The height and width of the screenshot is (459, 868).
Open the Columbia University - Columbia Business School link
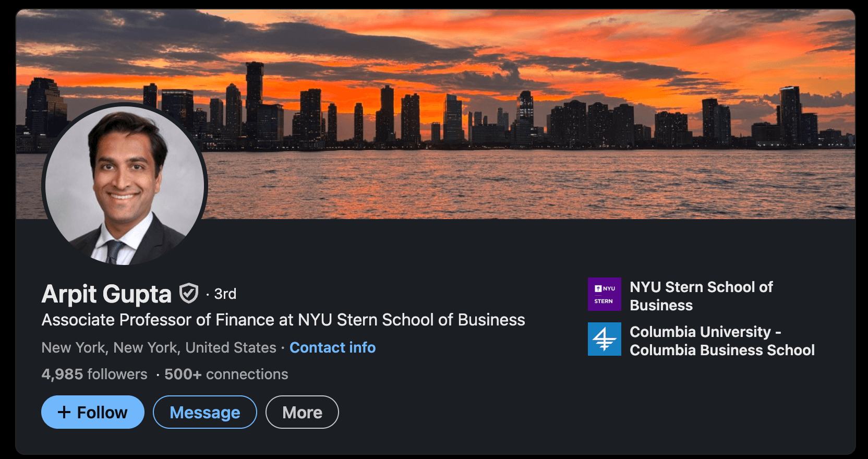coord(722,341)
